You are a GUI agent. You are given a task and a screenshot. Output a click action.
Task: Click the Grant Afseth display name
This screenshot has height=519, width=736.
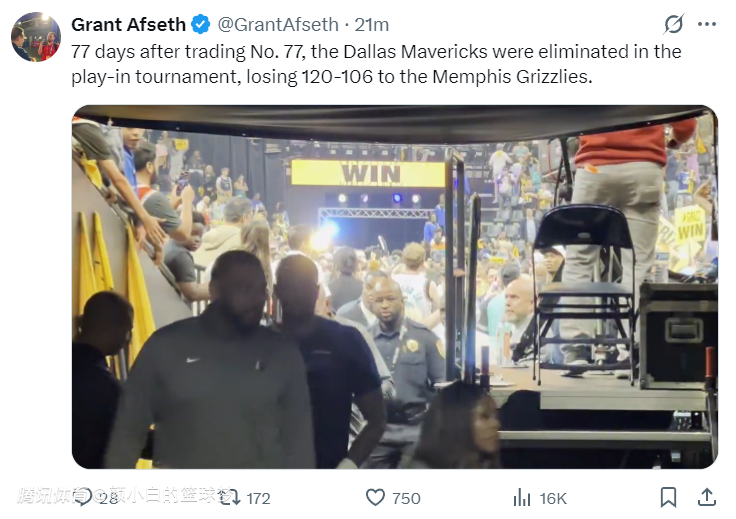(129, 24)
